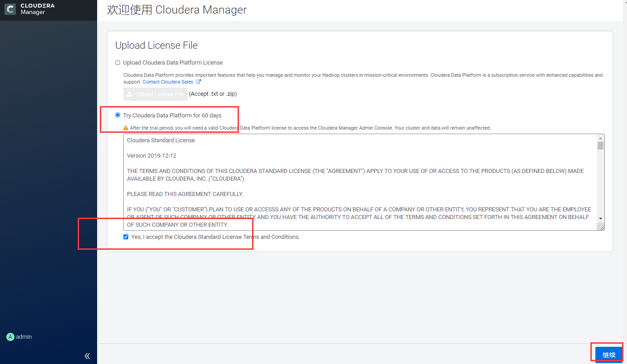Click the admin avatar icon
Image resolution: width=627 pixels, height=364 pixels.
10,337
